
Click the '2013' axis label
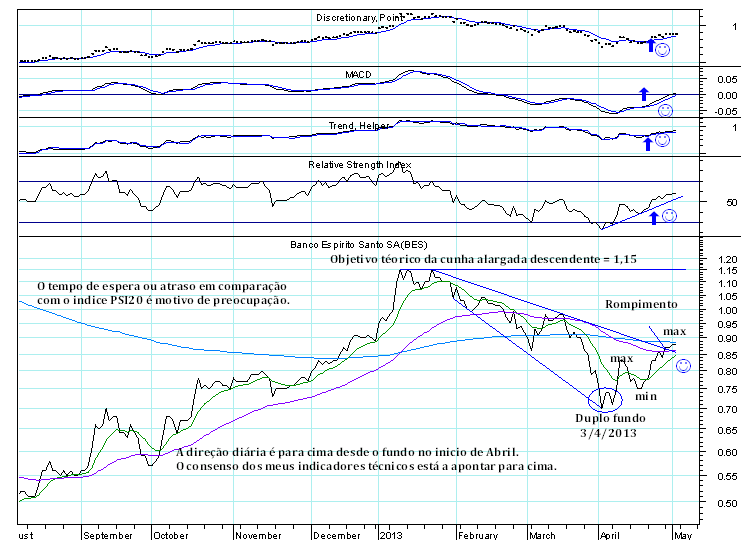tap(390, 536)
